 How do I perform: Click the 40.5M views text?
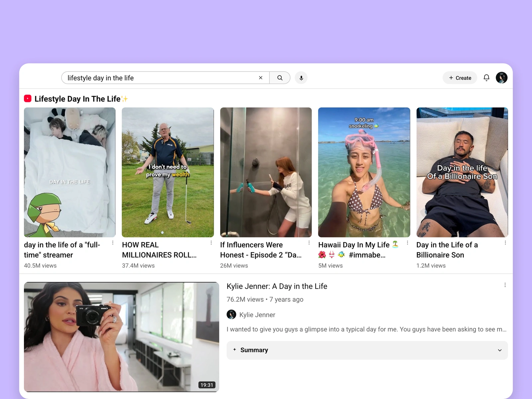pyautogui.click(x=40, y=266)
